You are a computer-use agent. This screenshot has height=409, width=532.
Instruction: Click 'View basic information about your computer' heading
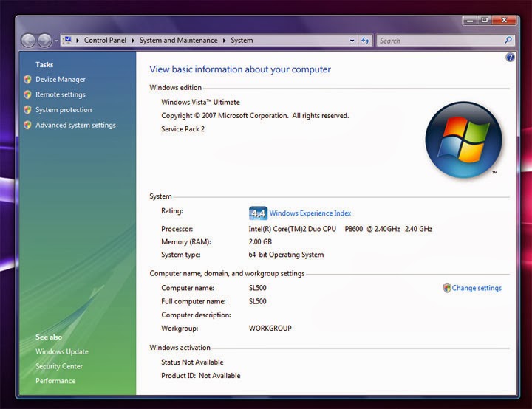240,69
